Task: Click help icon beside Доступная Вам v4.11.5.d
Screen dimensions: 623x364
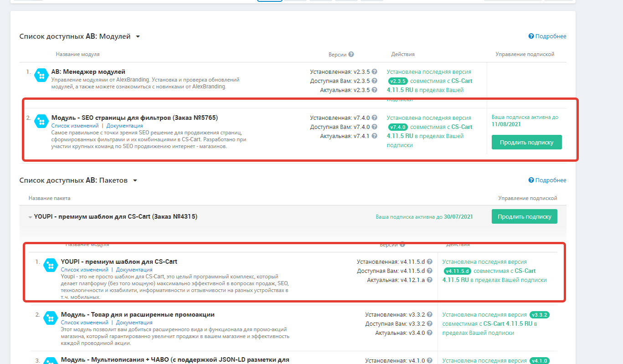Action: [x=429, y=271]
